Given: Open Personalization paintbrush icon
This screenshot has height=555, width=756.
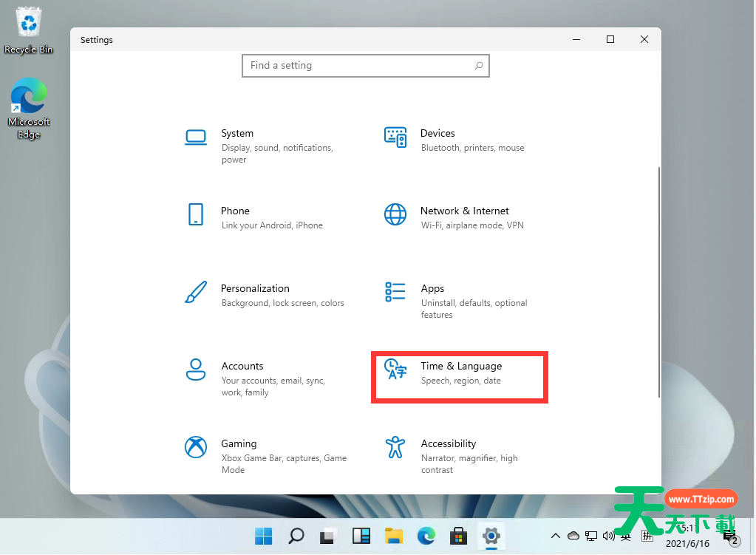Looking at the screenshot, I should [x=196, y=292].
